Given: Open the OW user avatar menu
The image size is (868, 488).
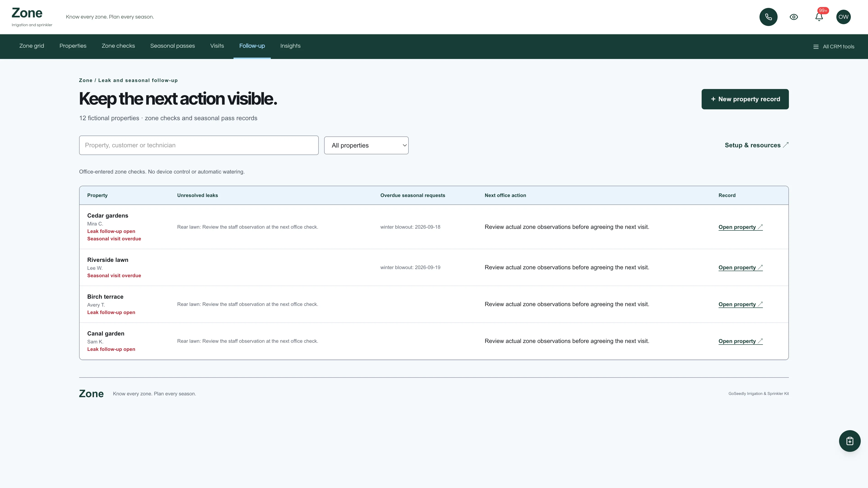Looking at the screenshot, I should point(843,17).
